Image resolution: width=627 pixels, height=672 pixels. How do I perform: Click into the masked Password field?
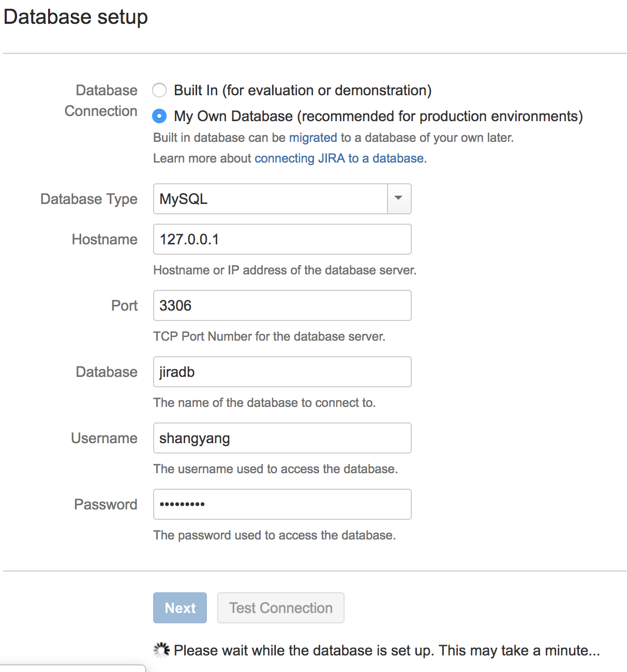coord(282,504)
